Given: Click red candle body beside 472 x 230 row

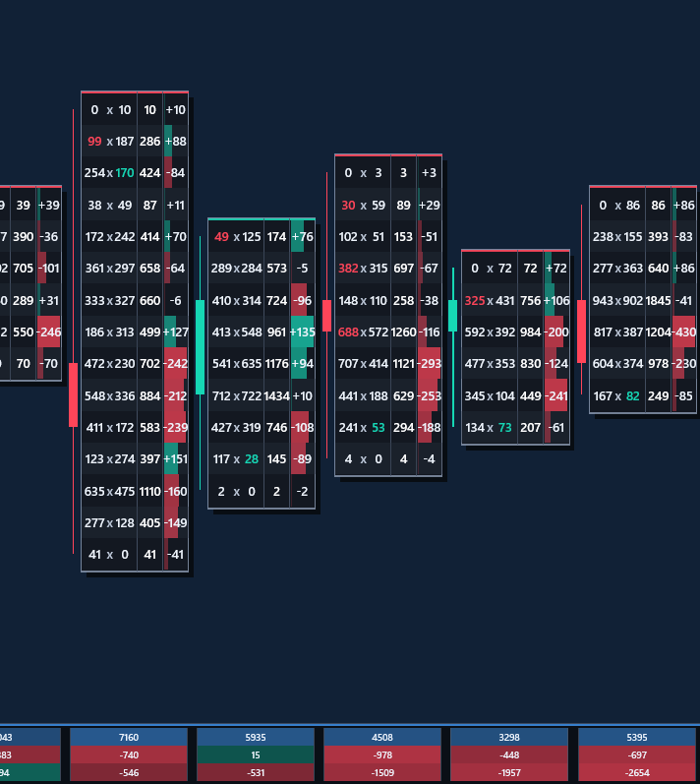Looking at the screenshot, I should [x=73, y=395].
